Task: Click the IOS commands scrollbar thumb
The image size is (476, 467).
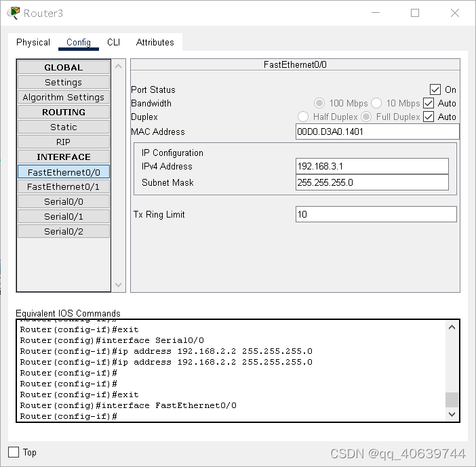Action: (x=452, y=400)
